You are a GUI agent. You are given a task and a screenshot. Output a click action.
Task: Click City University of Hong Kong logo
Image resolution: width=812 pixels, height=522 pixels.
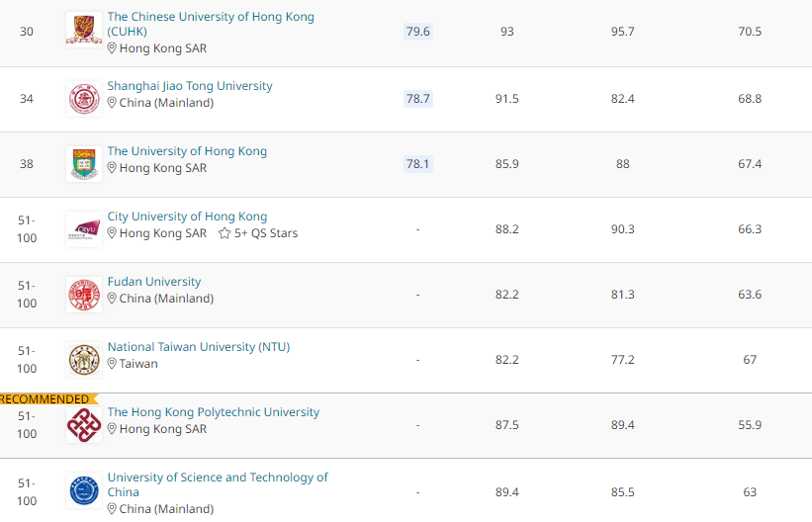pyautogui.click(x=83, y=228)
